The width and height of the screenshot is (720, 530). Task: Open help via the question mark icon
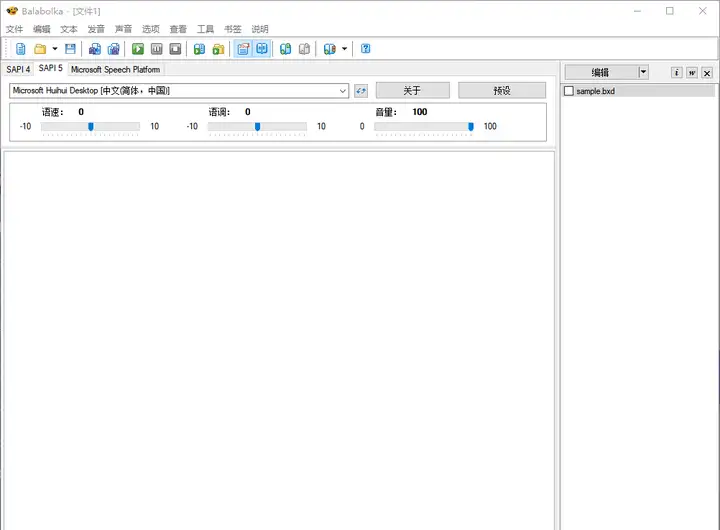pos(366,49)
